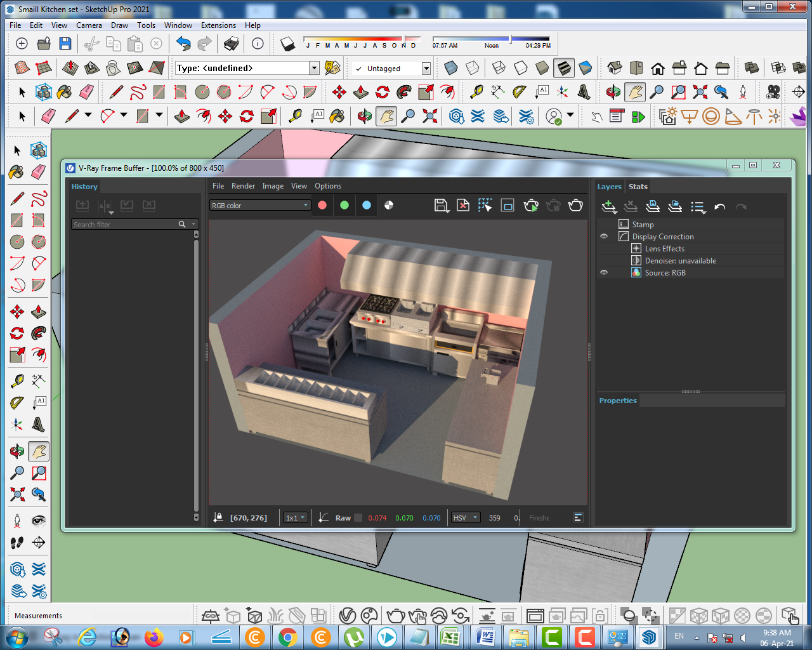This screenshot has width=812, height=650.
Task: Expand the Type: <undefined> dropdown
Action: coord(314,68)
